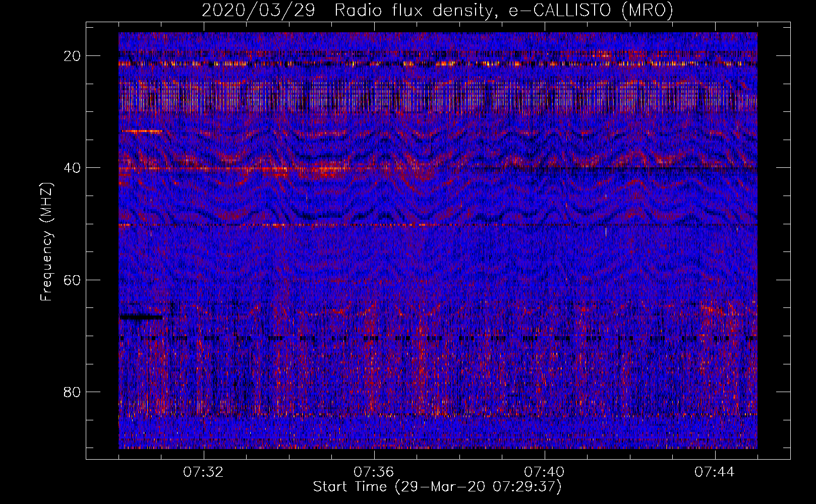Click the 60 frequency tick label
816x504 pixels.
pyautogui.click(x=73, y=280)
